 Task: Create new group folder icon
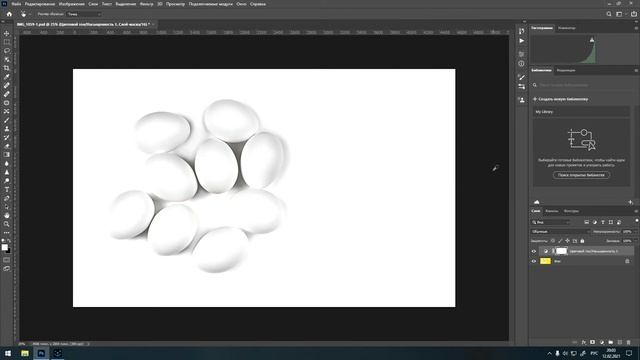(611, 342)
